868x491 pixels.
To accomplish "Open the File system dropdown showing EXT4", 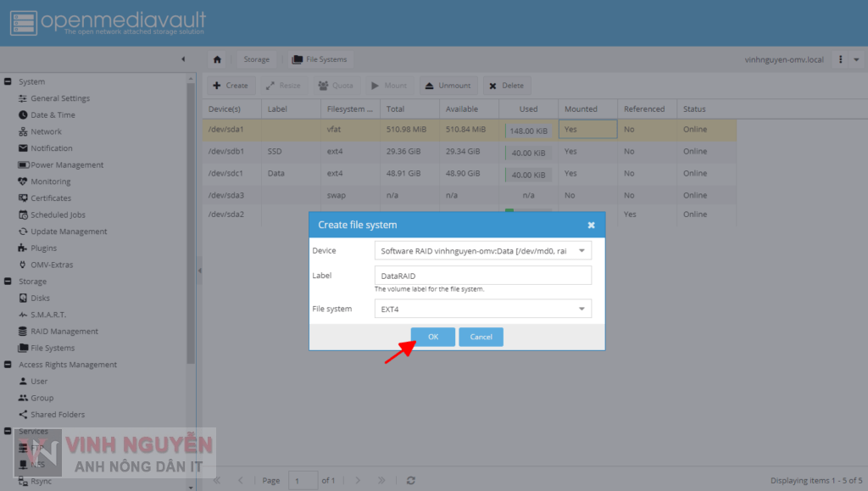I will (582, 308).
